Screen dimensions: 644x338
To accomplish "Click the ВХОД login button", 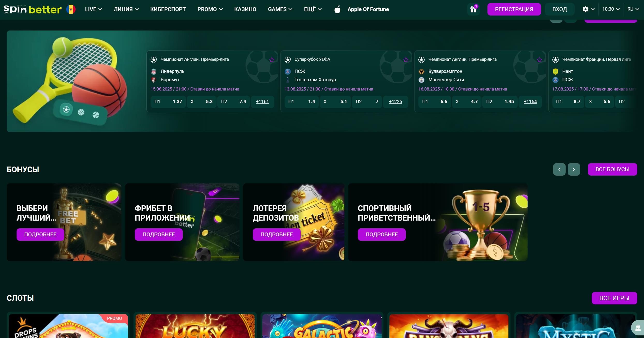I will (560, 9).
